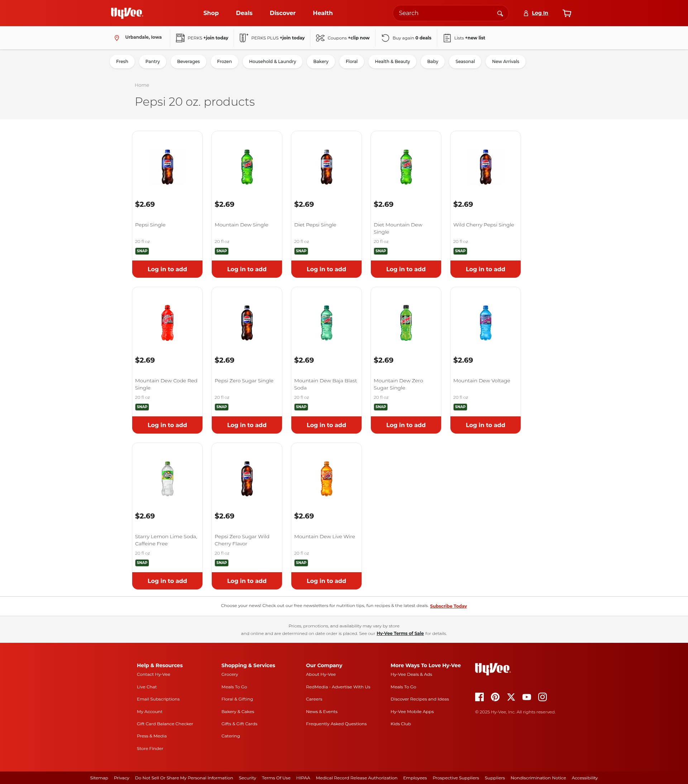Open the Discover menu
Viewport: 688px width, 784px height.
tap(283, 13)
